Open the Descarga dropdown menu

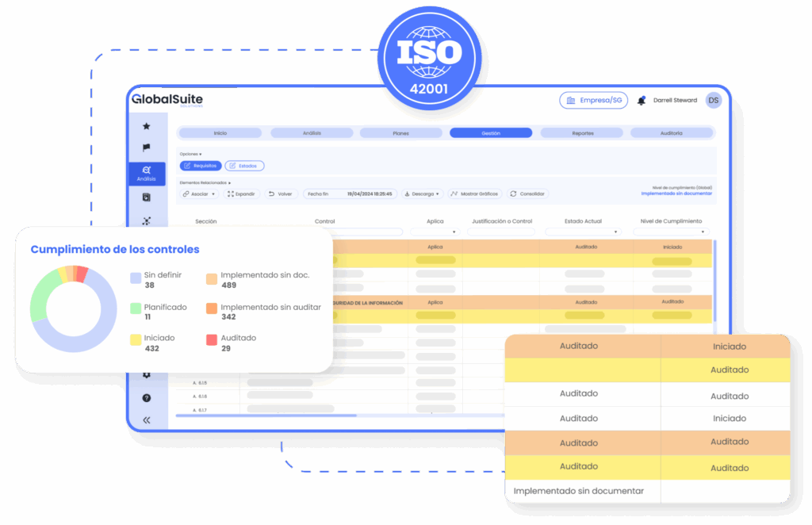click(422, 194)
